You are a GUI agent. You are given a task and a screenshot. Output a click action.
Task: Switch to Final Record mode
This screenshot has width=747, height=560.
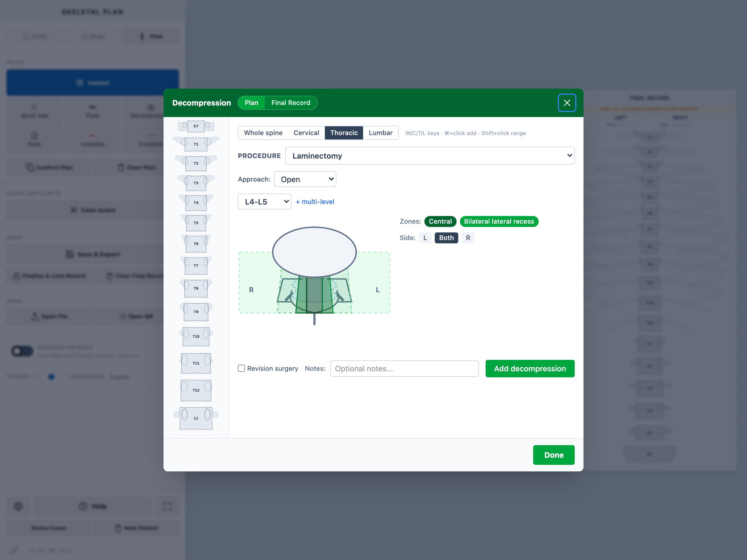click(290, 103)
